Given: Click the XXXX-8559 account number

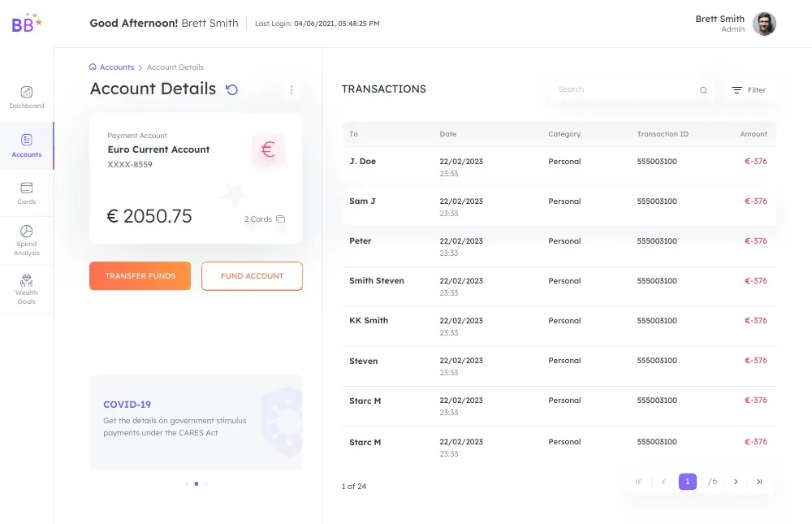Looking at the screenshot, I should pyautogui.click(x=130, y=164).
